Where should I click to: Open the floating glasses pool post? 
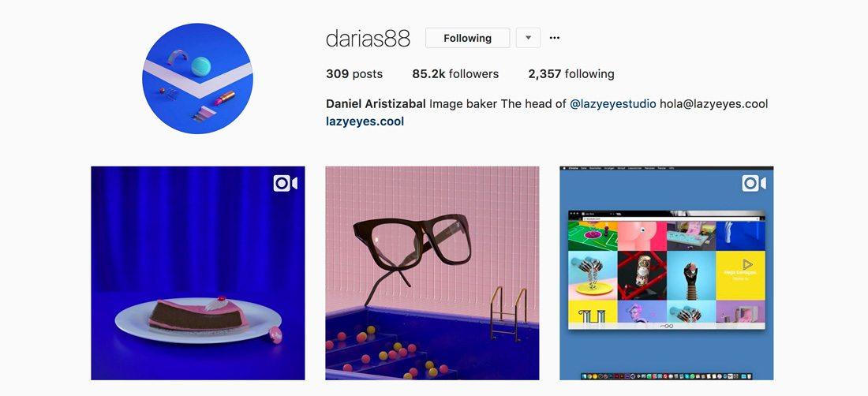click(432, 273)
